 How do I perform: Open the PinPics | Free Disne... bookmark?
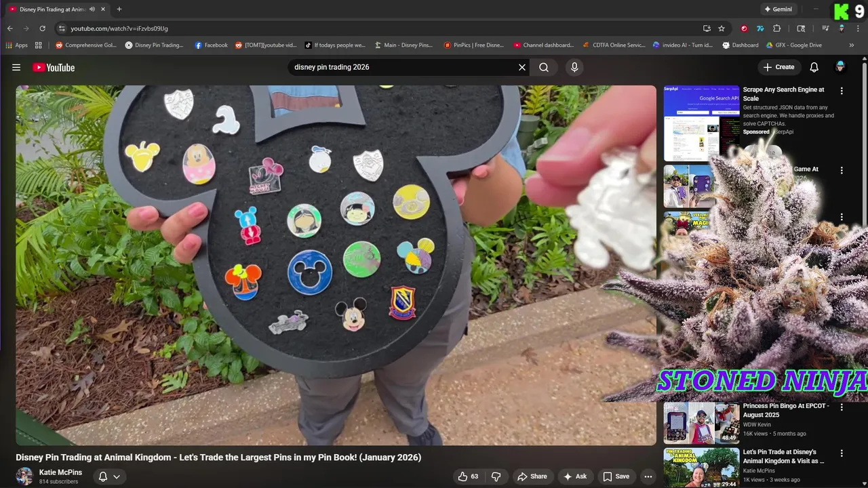[x=474, y=45]
